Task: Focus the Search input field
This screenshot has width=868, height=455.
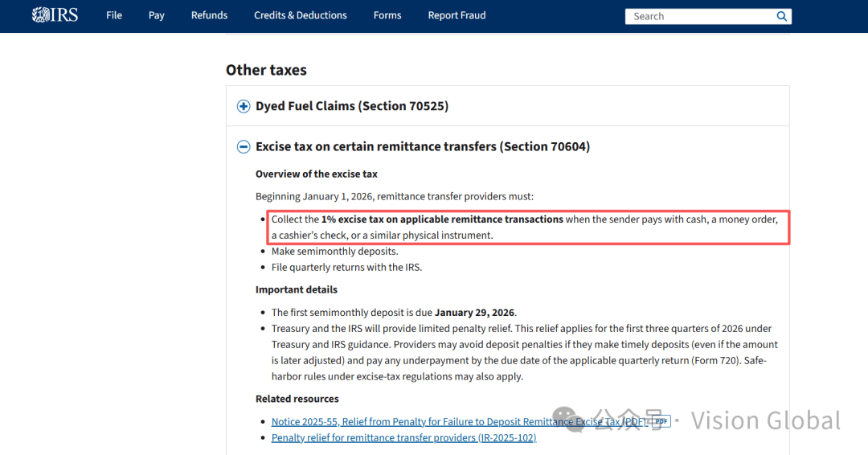Action: pos(699,16)
